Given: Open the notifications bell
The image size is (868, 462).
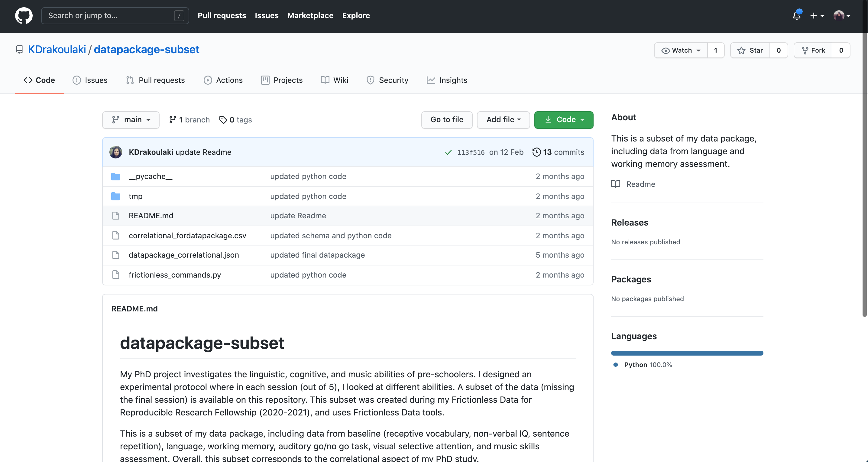Looking at the screenshot, I should point(797,15).
